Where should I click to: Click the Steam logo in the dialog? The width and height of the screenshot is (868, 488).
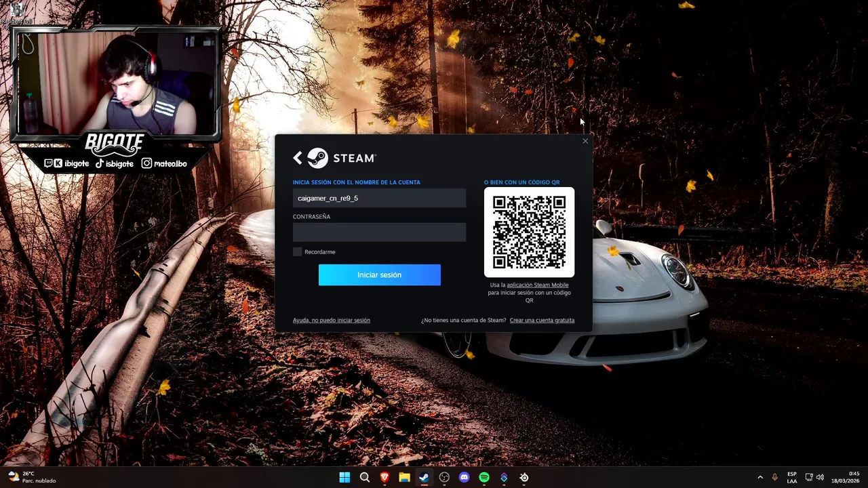(x=342, y=158)
